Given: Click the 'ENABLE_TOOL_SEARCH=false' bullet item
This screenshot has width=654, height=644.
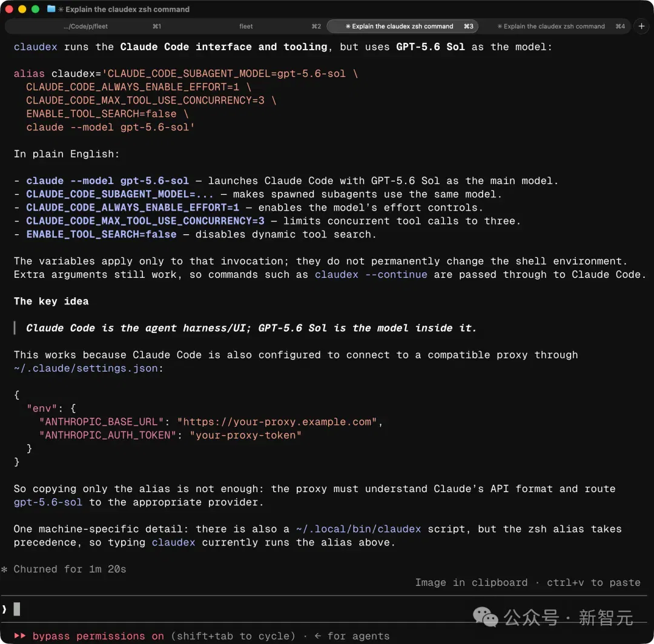Looking at the screenshot, I should coord(195,234).
